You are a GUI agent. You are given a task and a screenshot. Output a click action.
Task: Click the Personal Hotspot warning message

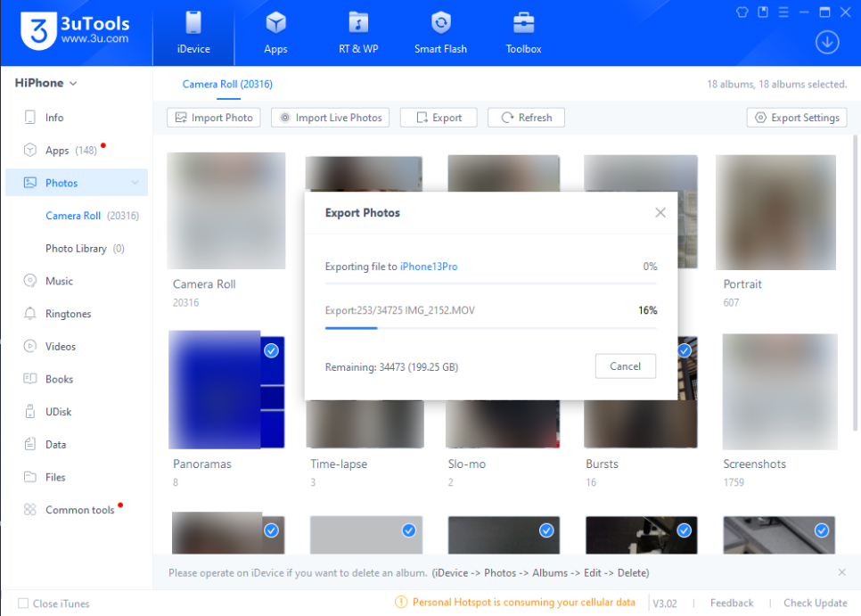point(524,603)
